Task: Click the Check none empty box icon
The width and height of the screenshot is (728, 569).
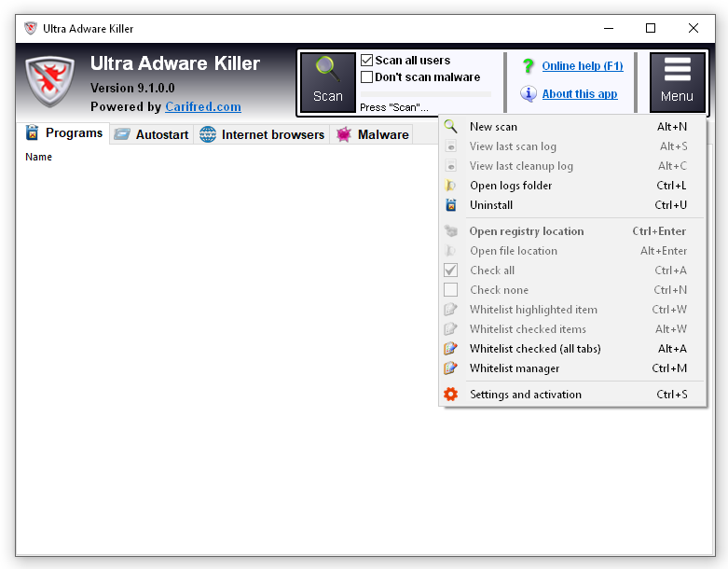Action: 451,290
